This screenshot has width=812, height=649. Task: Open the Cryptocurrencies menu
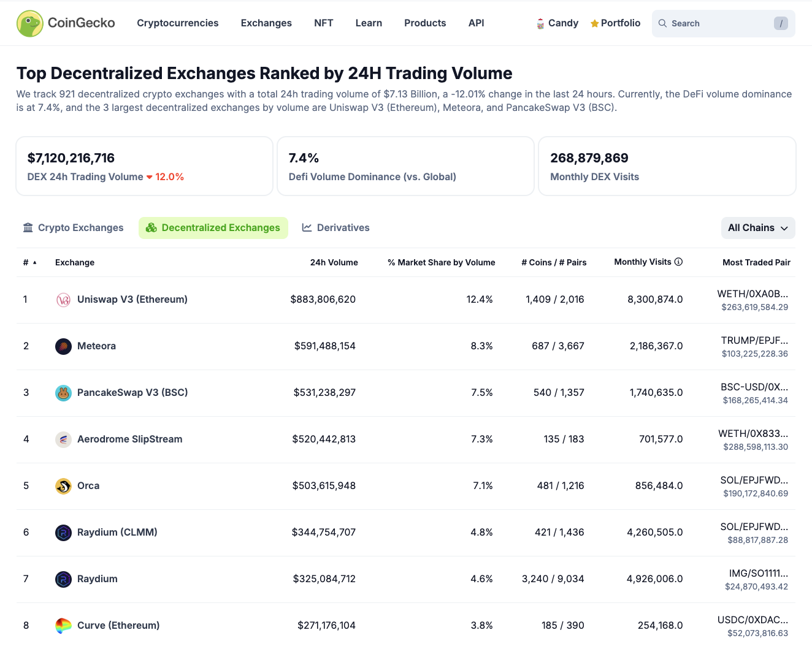coord(178,23)
